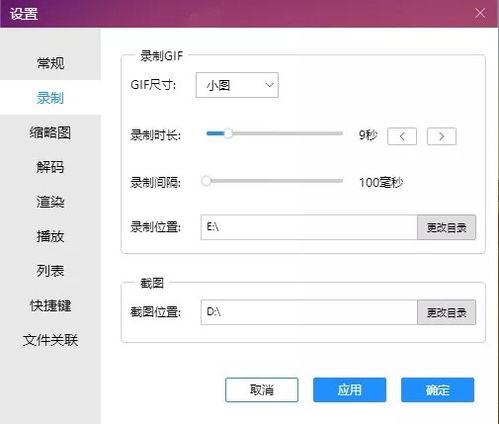Open the 快捷键 settings tab
The width and height of the screenshot is (499, 424).
[x=50, y=306]
